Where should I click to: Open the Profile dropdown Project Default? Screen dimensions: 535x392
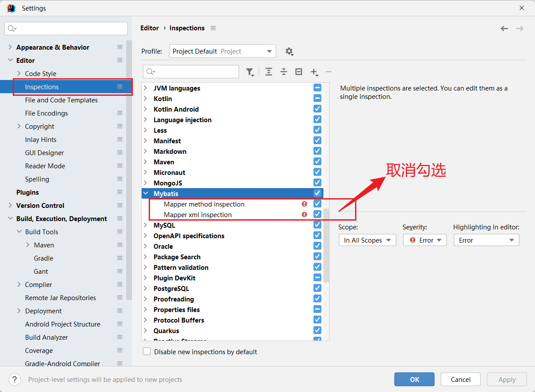[222, 51]
